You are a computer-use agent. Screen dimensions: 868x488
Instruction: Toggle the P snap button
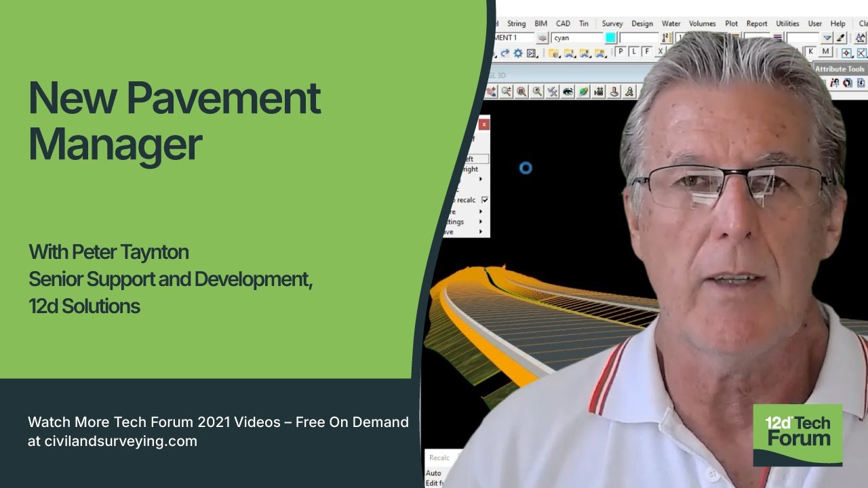point(621,52)
